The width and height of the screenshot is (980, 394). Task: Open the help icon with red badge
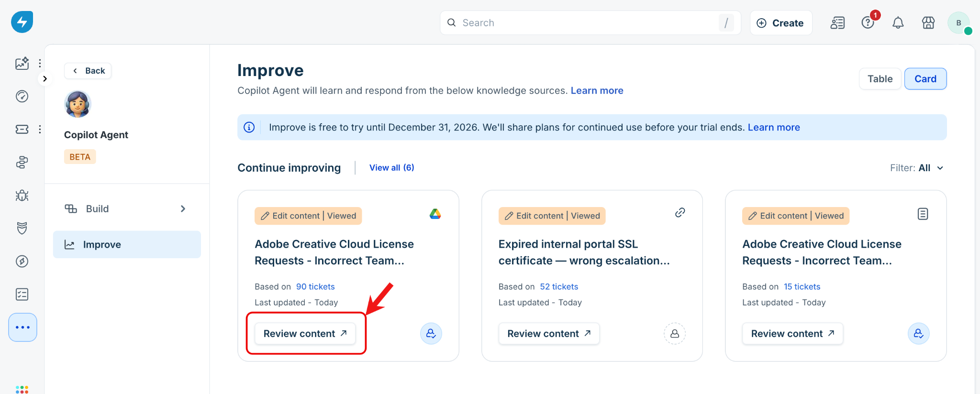868,22
